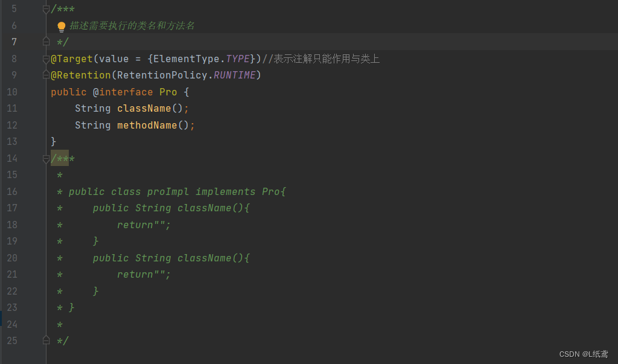Screen dimensions: 618x364
Task: Click the CSDN @L纸鸢 watermark
Action: tap(583, 354)
